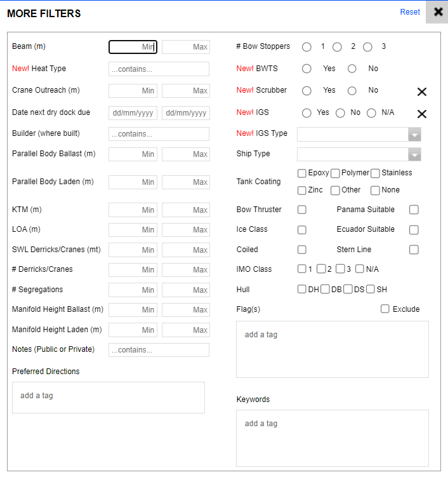Check the Panama Suitable box
Image resolution: width=448 pixels, height=477 pixels.
click(x=414, y=210)
